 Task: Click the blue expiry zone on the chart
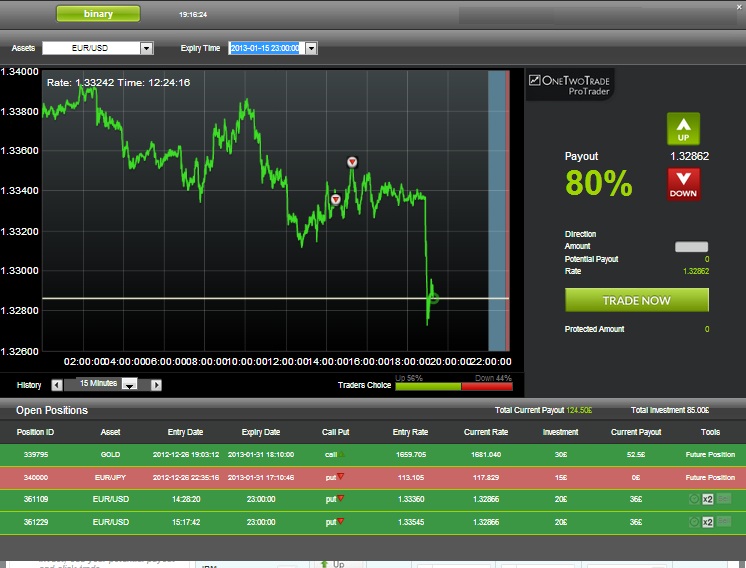pyautogui.click(x=496, y=211)
